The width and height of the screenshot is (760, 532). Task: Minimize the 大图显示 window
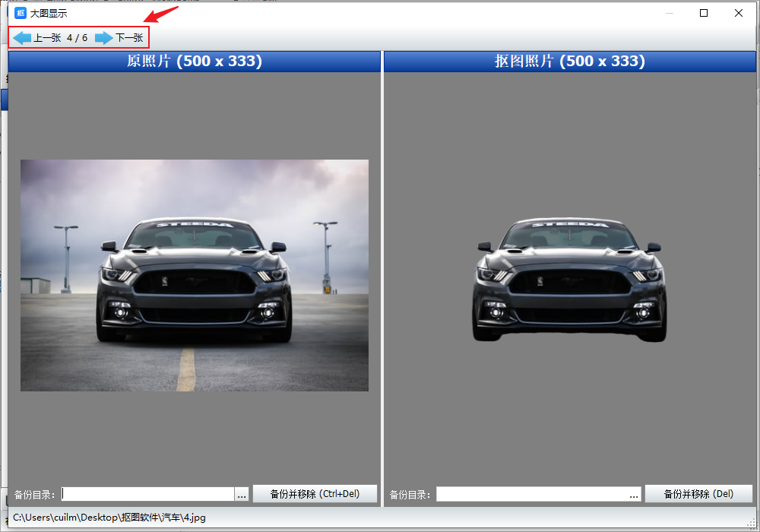669,13
